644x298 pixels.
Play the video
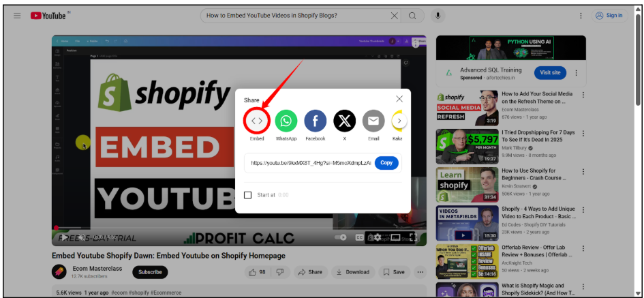pyautogui.click(x=65, y=237)
